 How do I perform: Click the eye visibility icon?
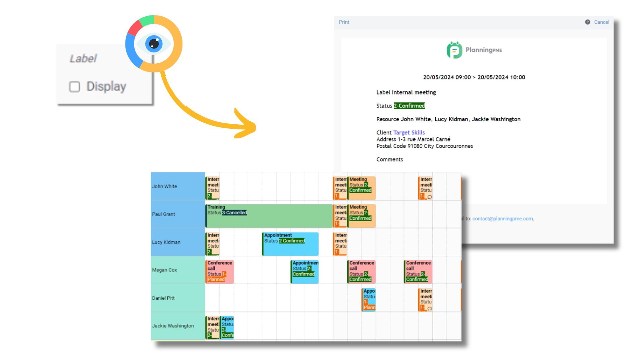coord(154,44)
